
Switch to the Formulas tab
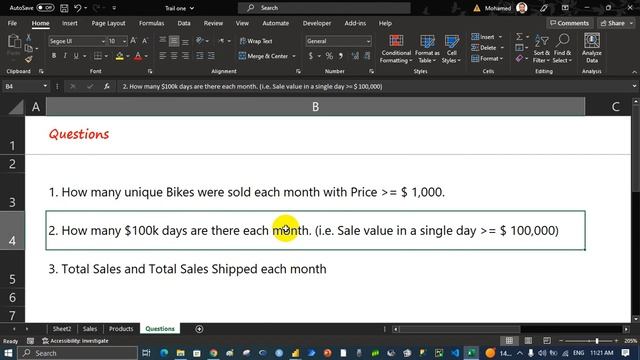(x=151, y=23)
